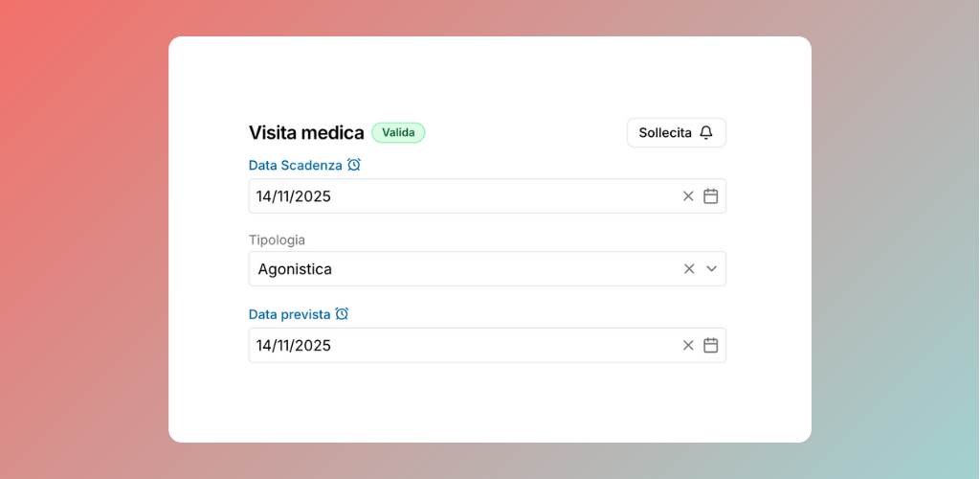Click the Data prevista label
The image size is (980, 479).
pos(289,314)
